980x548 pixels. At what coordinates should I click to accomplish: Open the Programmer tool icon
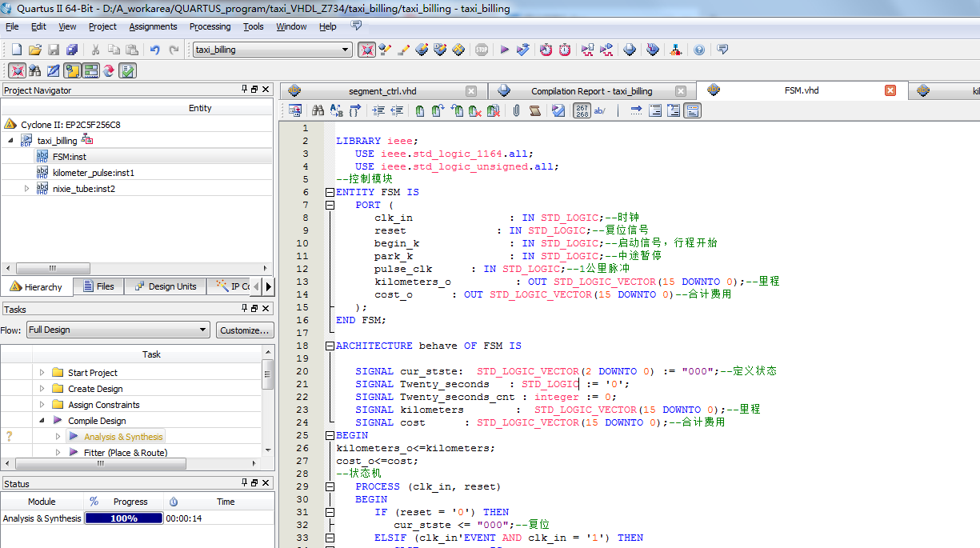(x=653, y=50)
